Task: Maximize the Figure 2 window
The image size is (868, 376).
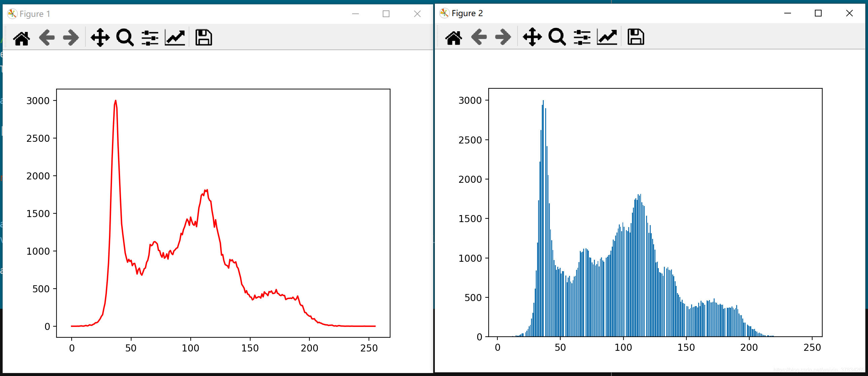Action: [818, 13]
